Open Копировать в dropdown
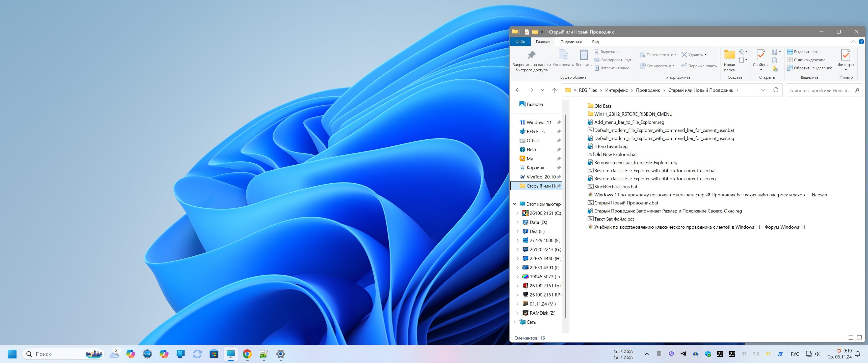Viewport: 868px width, 363px height. 657,66
